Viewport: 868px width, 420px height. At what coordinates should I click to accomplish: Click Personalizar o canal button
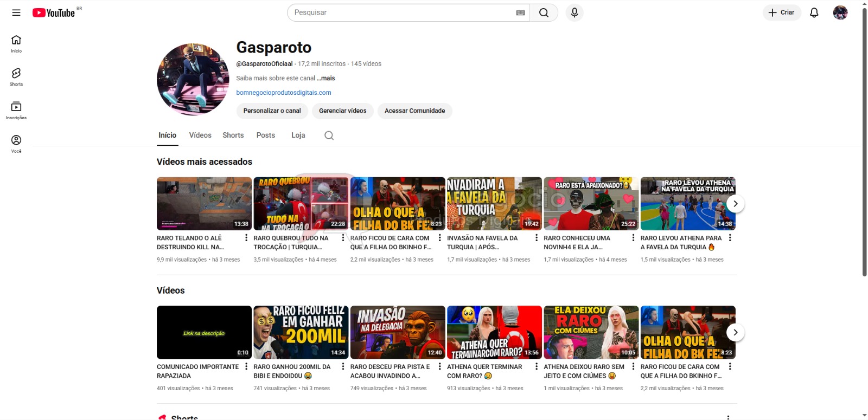[272, 111]
